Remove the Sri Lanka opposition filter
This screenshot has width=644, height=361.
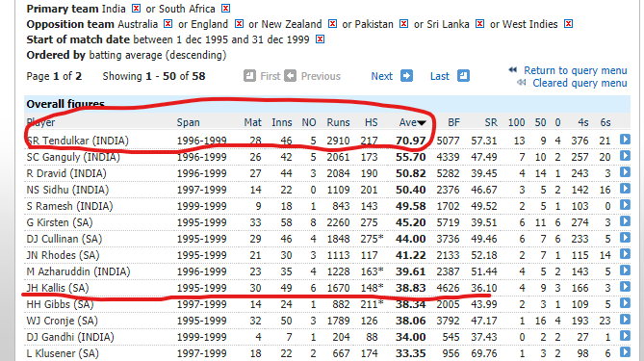tap(479, 24)
